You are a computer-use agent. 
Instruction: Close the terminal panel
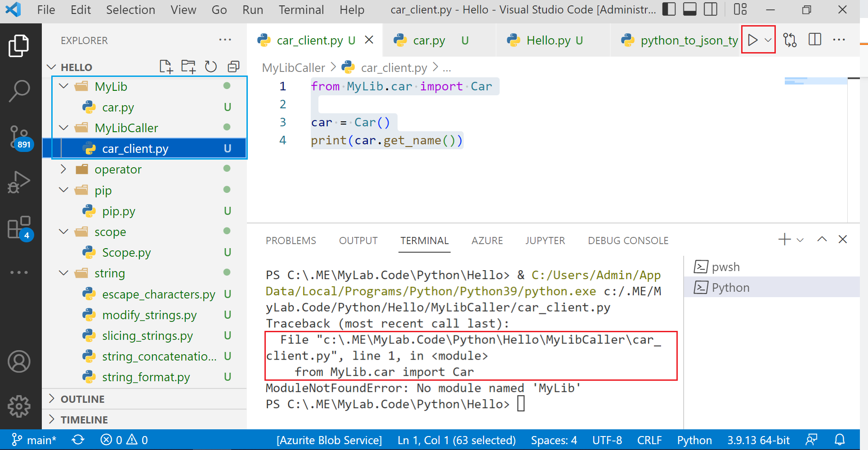[x=843, y=240]
